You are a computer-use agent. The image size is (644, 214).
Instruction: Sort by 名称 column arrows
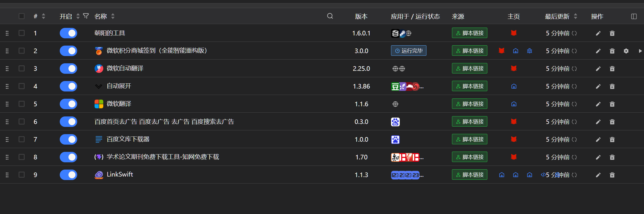(x=113, y=16)
